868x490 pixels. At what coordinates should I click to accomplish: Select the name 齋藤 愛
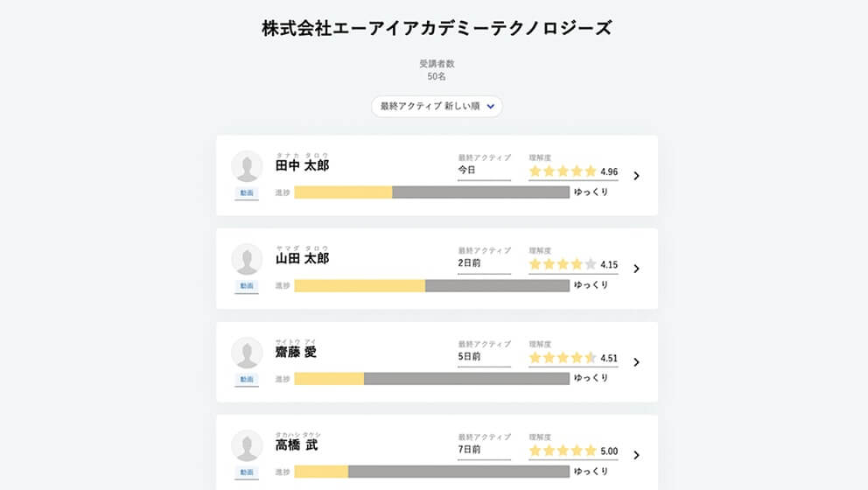pos(296,352)
